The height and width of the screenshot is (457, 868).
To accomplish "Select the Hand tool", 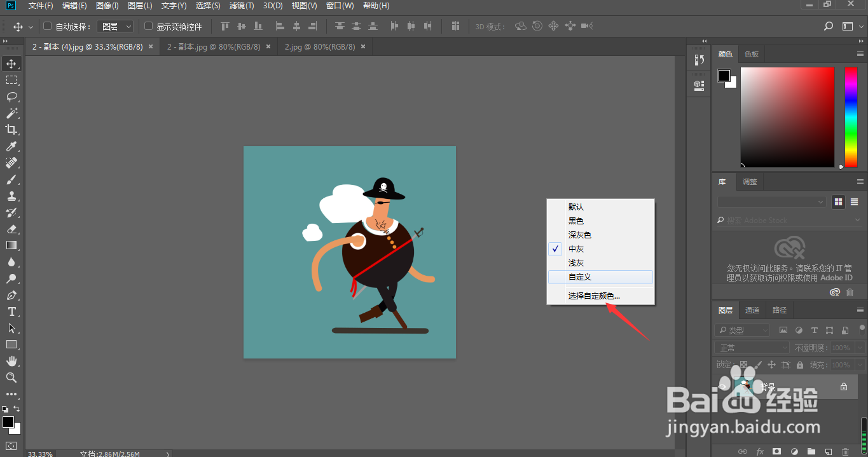I will coord(11,361).
